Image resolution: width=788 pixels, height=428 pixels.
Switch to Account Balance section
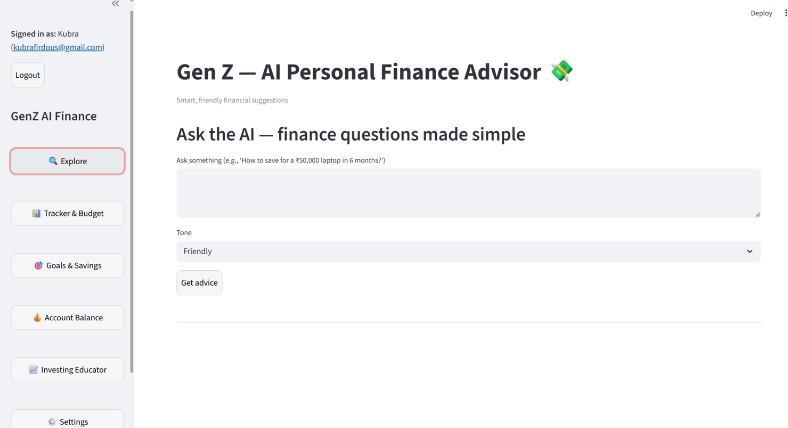pos(68,318)
